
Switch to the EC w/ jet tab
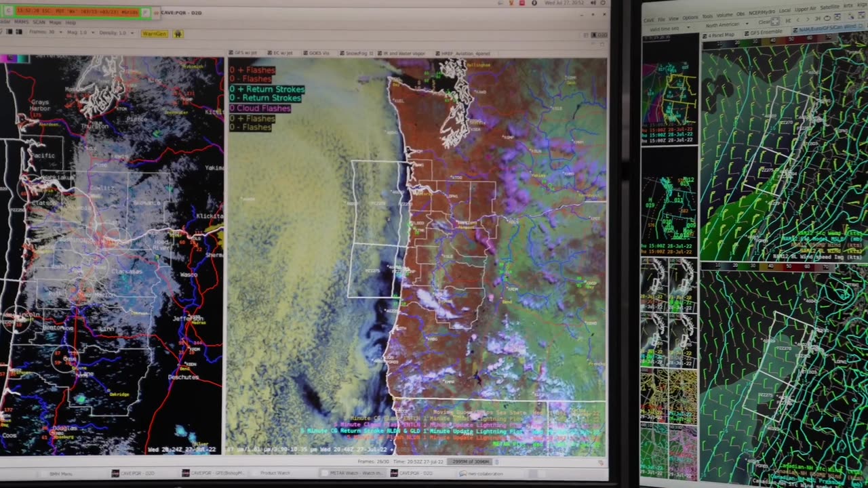tap(281, 53)
